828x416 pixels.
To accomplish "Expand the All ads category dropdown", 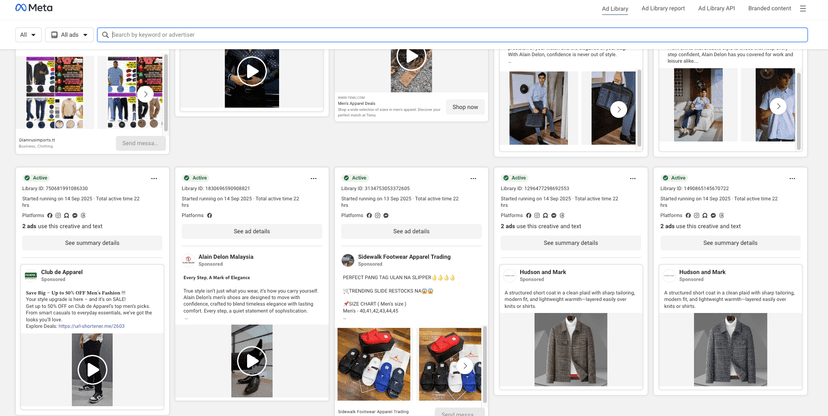I will tap(69, 35).
